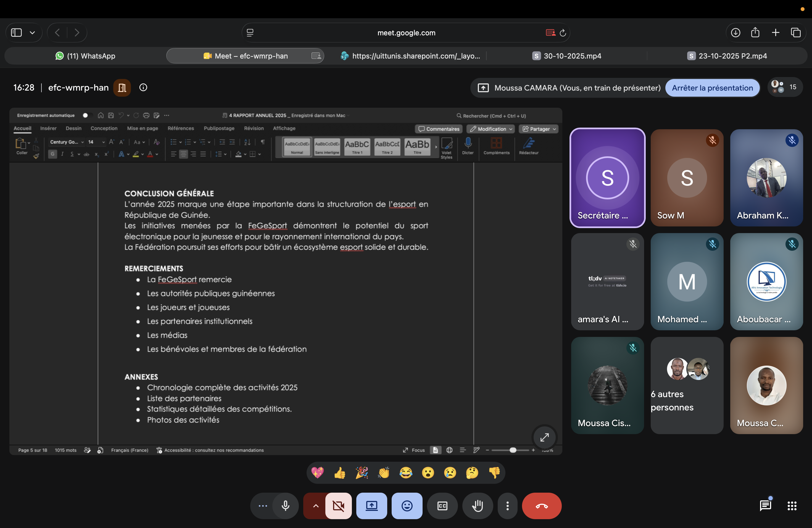Open the chat panel
This screenshot has height=528, width=812.
tap(765, 505)
